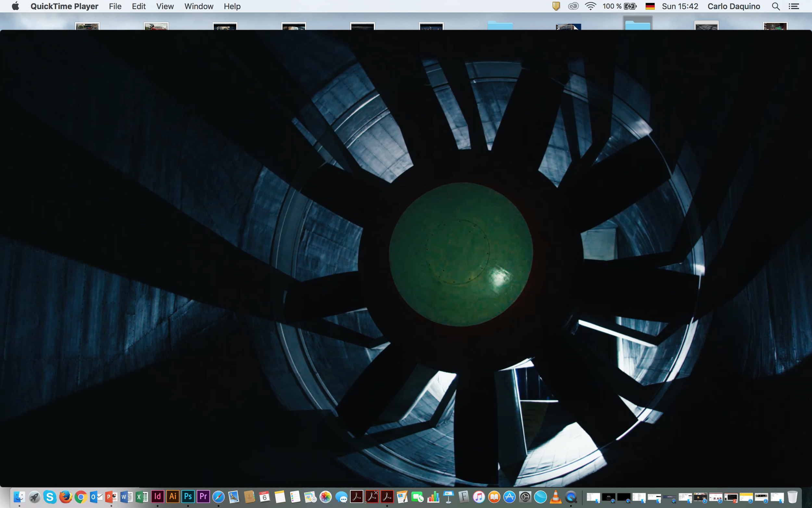
Task: Open the File menu
Action: point(115,7)
